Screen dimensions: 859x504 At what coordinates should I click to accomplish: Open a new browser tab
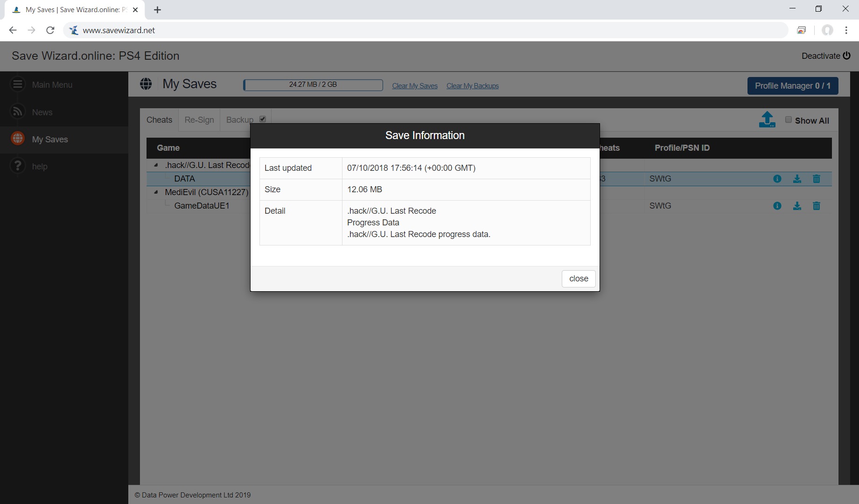click(157, 10)
